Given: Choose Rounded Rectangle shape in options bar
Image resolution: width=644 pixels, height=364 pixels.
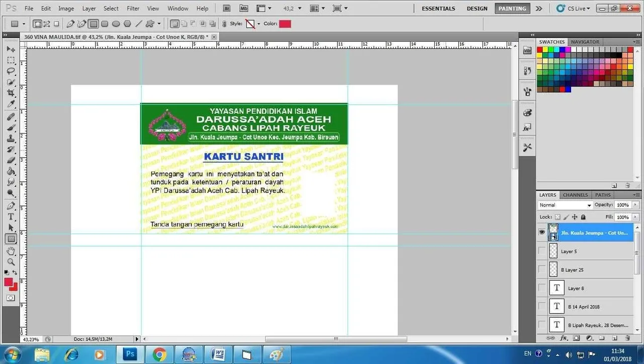Looking at the screenshot, I should pyautogui.click(x=105, y=24).
